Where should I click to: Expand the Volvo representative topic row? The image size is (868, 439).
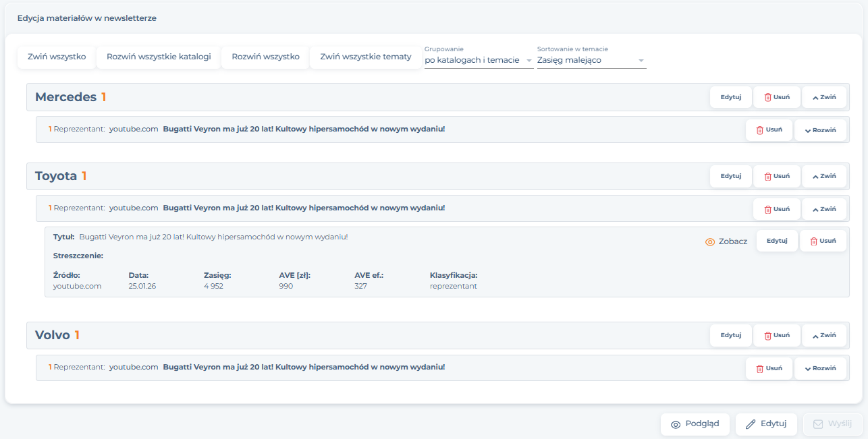click(x=820, y=369)
